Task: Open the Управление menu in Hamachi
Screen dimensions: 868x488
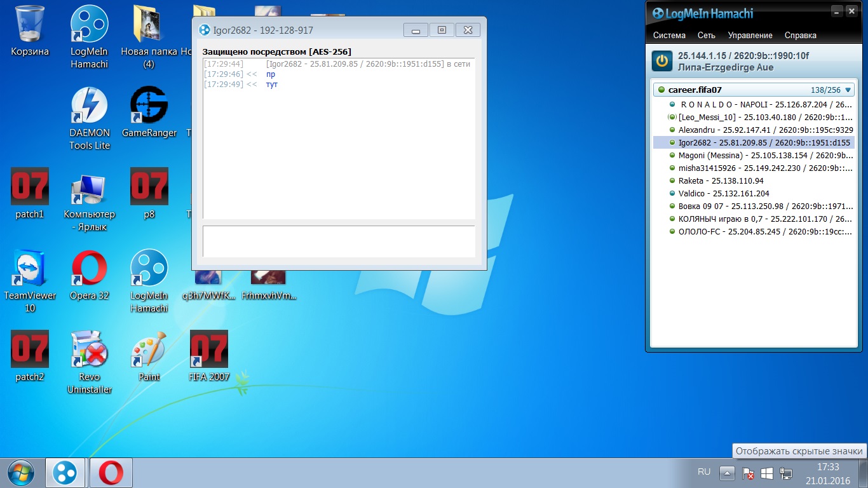Action: click(x=750, y=36)
